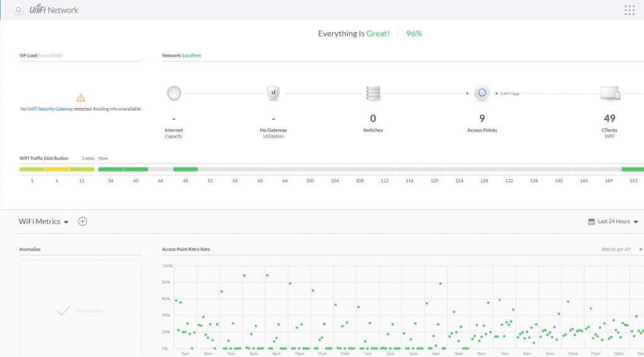This screenshot has height=357, width=644.
Task: Click the yellow warning triangle icon
Action: (x=80, y=97)
